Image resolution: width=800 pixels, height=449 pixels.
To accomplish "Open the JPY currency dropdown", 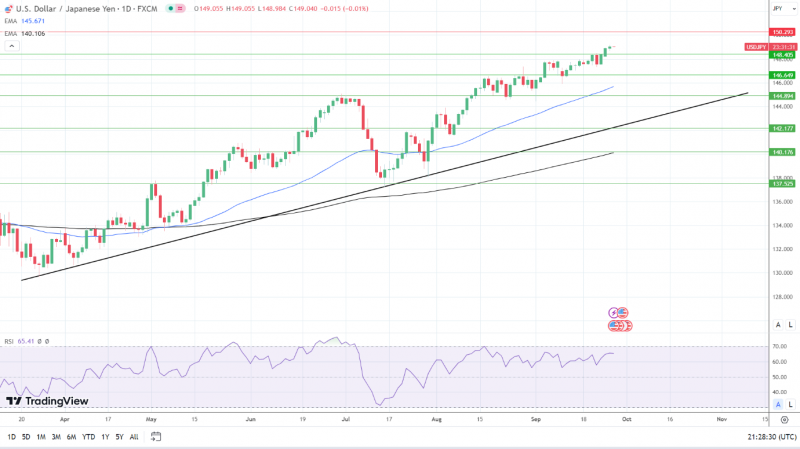I will [784, 8].
